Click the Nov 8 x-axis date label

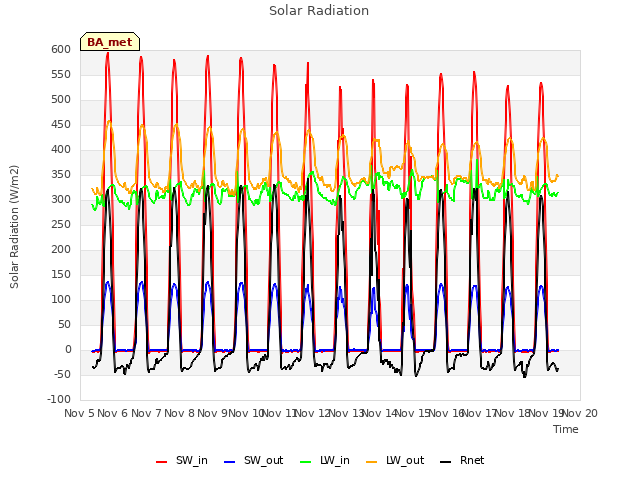coord(180,413)
